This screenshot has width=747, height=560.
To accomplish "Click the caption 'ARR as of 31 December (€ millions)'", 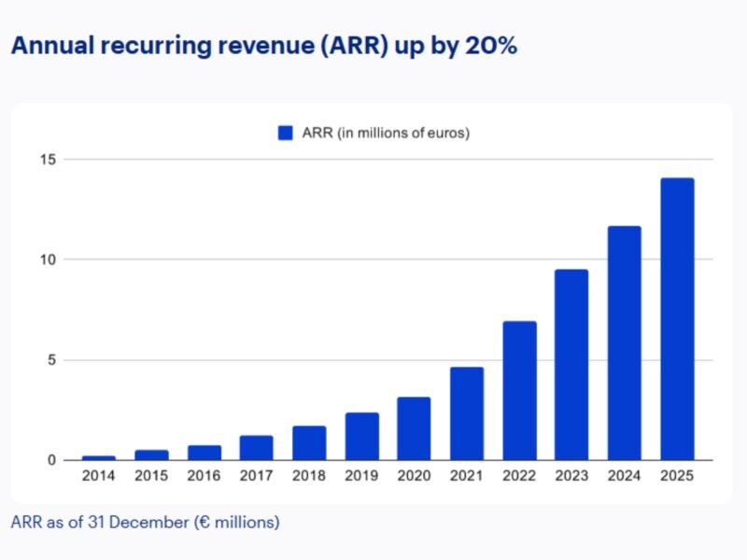I will pos(146,523).
